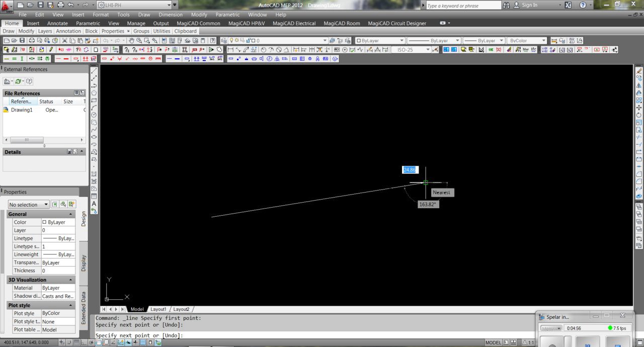Open the ByLayer color control dropdown
644x347 pixels.
tap(380, 41)
